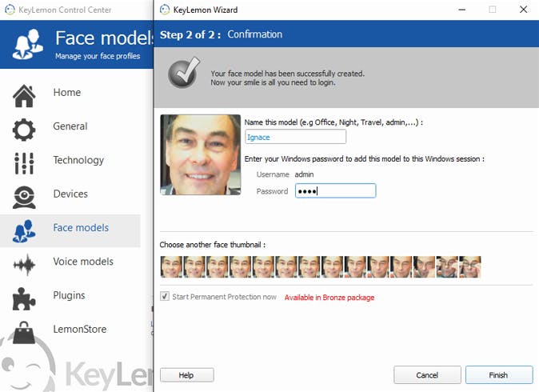Select the sixth face thumbnail

coord(286,267)
